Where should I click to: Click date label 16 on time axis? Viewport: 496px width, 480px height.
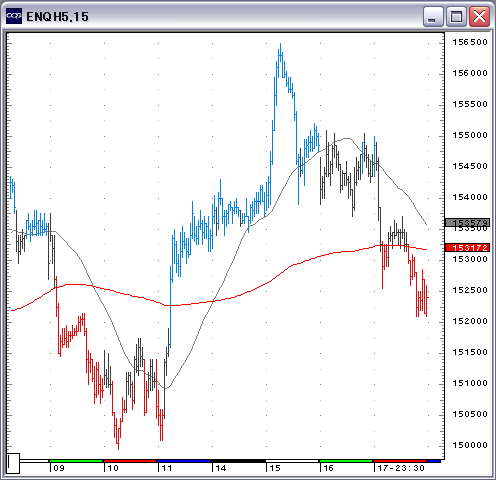click(x=328, y=468)
